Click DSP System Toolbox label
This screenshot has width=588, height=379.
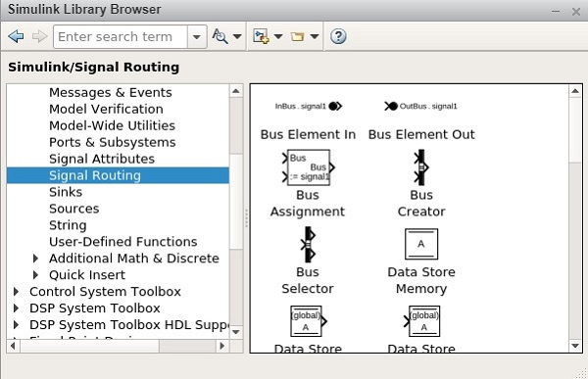pyautogui.click(x=95, y=308)
